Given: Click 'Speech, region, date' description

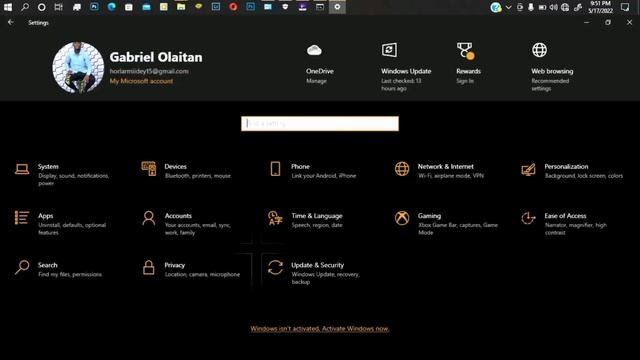Looking at the screenshot, I should click(317, 225).
